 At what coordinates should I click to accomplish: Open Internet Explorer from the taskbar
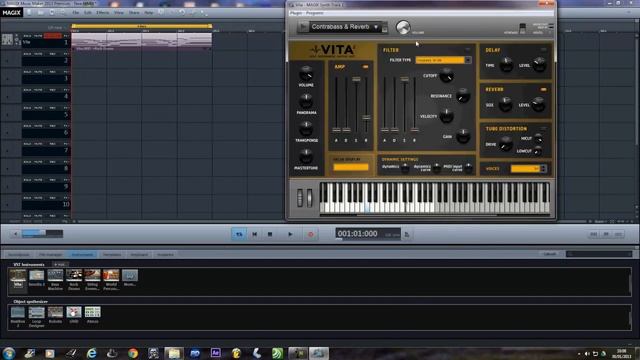click(x=91, y=353)
